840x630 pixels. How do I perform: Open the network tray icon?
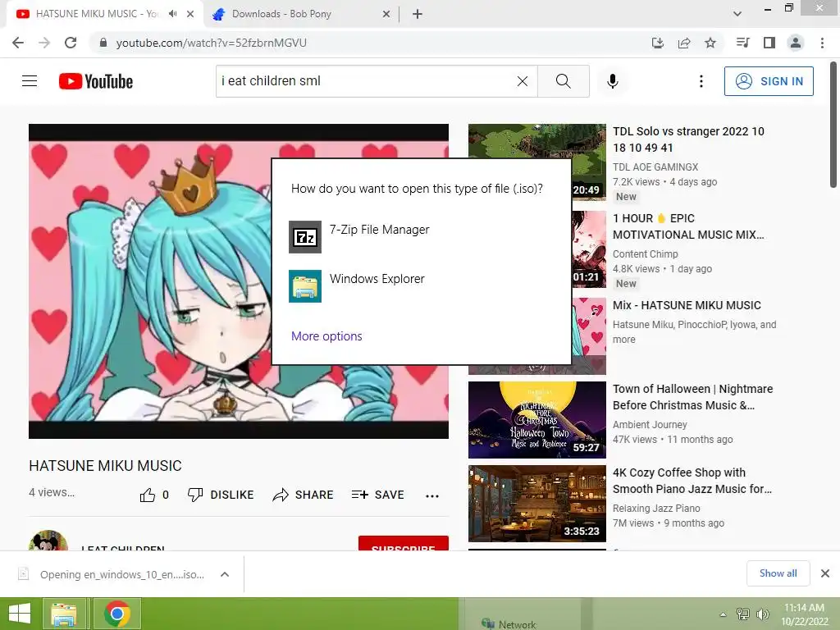743,614
